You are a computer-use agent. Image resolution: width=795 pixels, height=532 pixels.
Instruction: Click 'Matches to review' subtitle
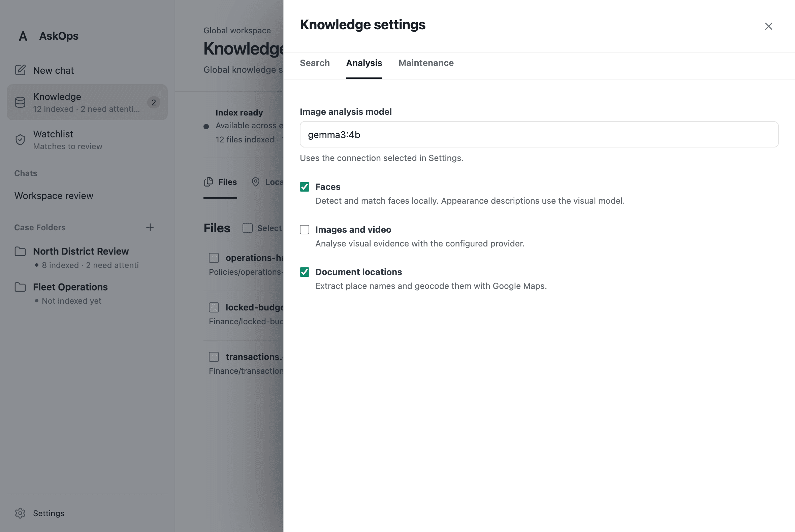tap(68, 146)
